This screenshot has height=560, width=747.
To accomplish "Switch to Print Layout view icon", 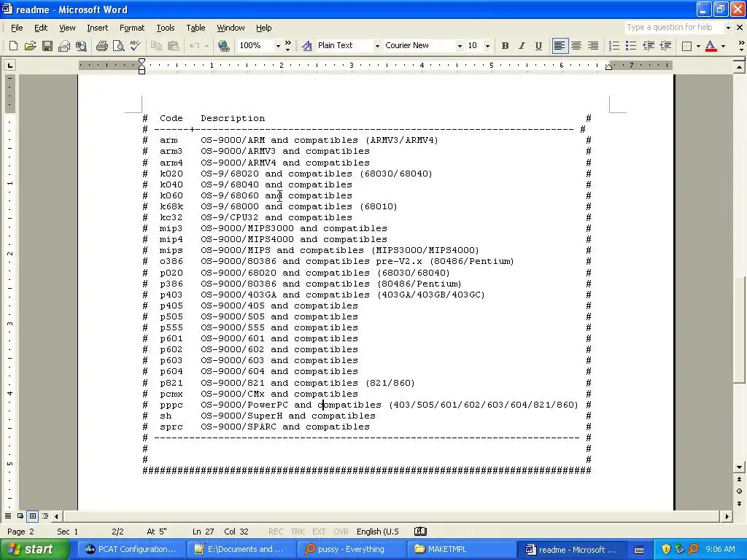I will pos(32,516).
